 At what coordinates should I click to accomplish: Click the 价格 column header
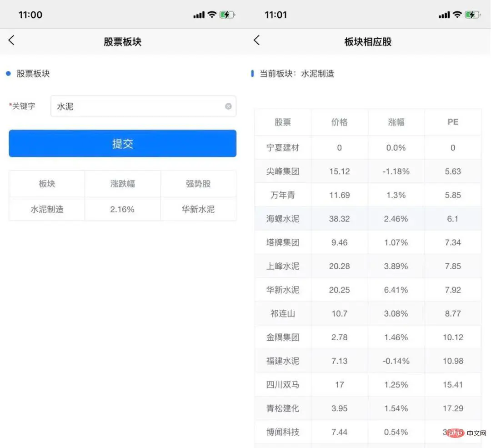(340, 122)
